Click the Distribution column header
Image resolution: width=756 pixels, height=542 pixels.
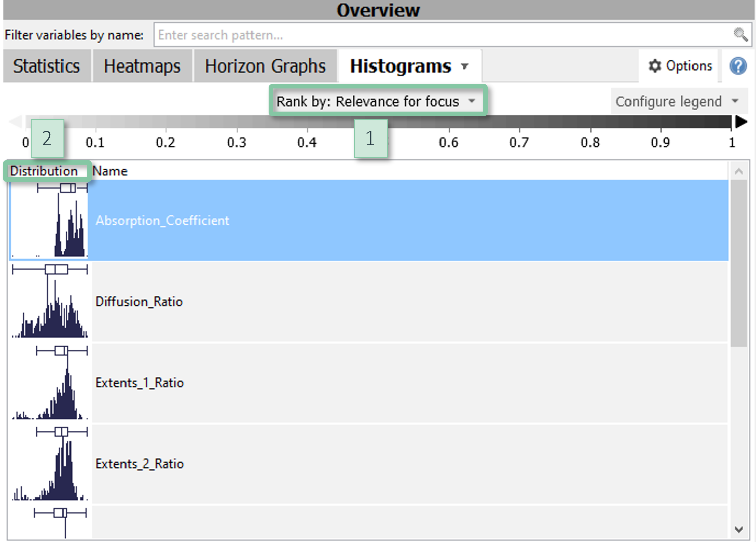[44, 171]
